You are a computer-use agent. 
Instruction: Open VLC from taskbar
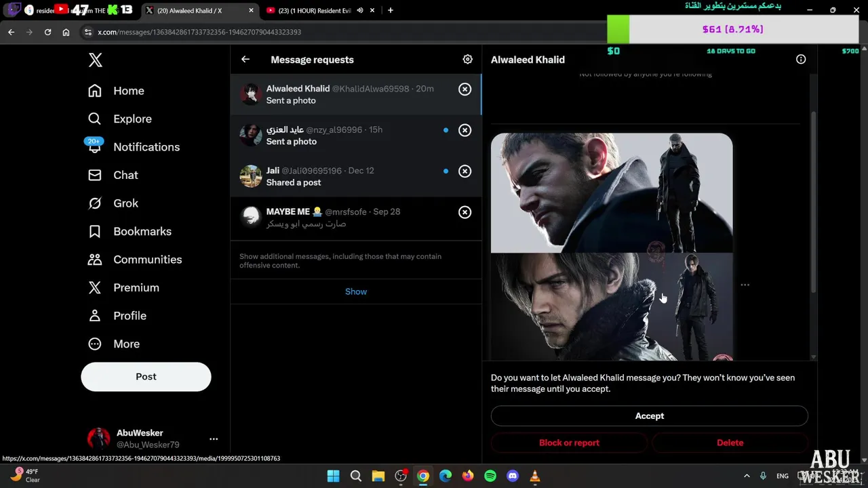pos(534,476)
